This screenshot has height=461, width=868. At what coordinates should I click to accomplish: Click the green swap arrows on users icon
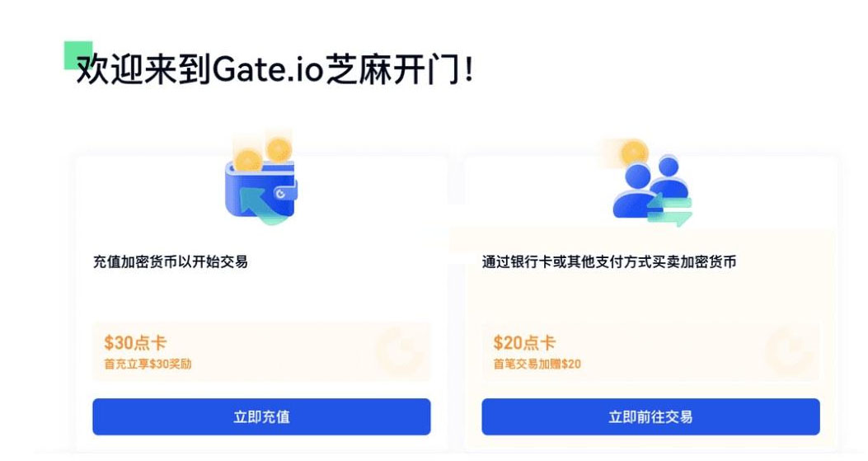[x=670, y=211]
